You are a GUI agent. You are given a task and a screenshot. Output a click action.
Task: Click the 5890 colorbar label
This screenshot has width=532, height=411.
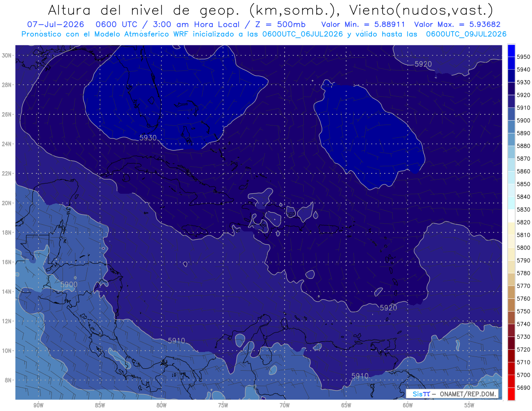click(x=524, y=133)
